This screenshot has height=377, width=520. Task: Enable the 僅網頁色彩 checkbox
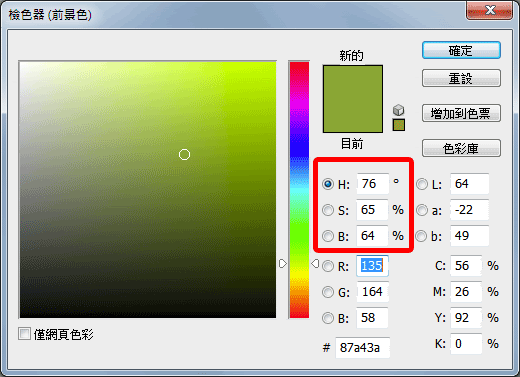point(24,334)
